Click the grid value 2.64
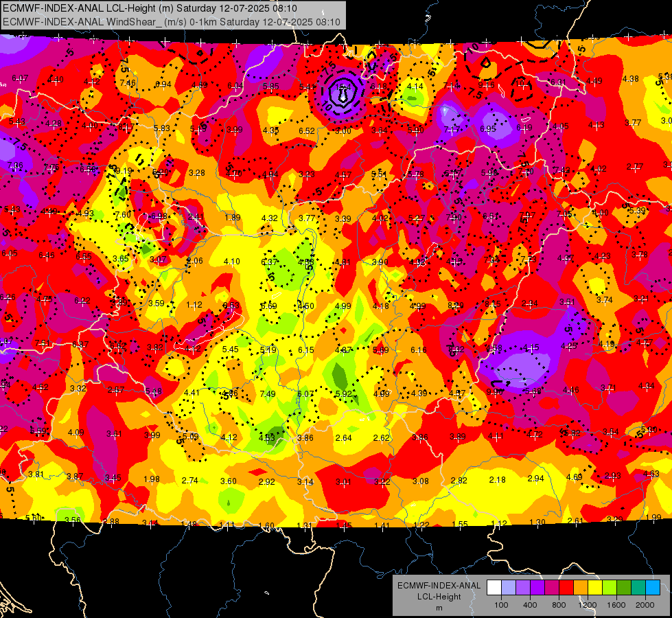 point(344,438)
